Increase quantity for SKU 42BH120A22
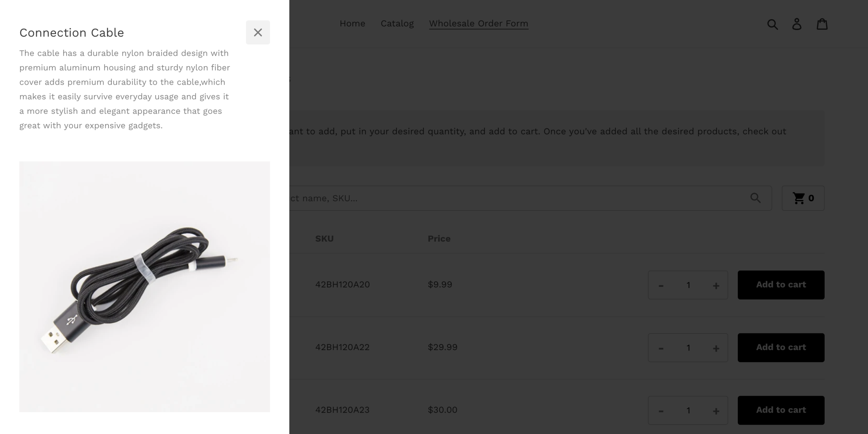This screenshot has height=434, width=868. 716,348
